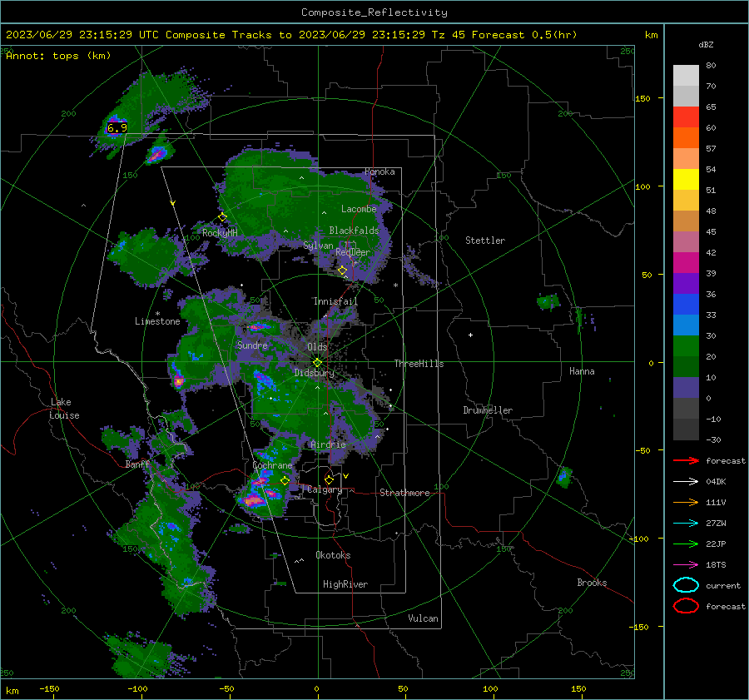The width and height of the screenshot is (749, 700).
Task: Click the orange 111V arrow in legend
Action: (686, 502)
